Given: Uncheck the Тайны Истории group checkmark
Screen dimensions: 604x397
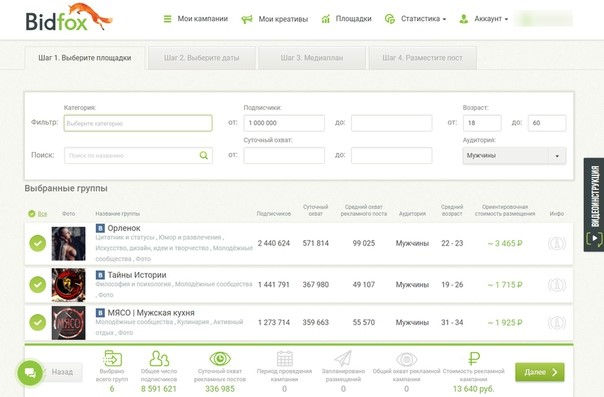Looking at the screenshot, I should tap(38, 285).
